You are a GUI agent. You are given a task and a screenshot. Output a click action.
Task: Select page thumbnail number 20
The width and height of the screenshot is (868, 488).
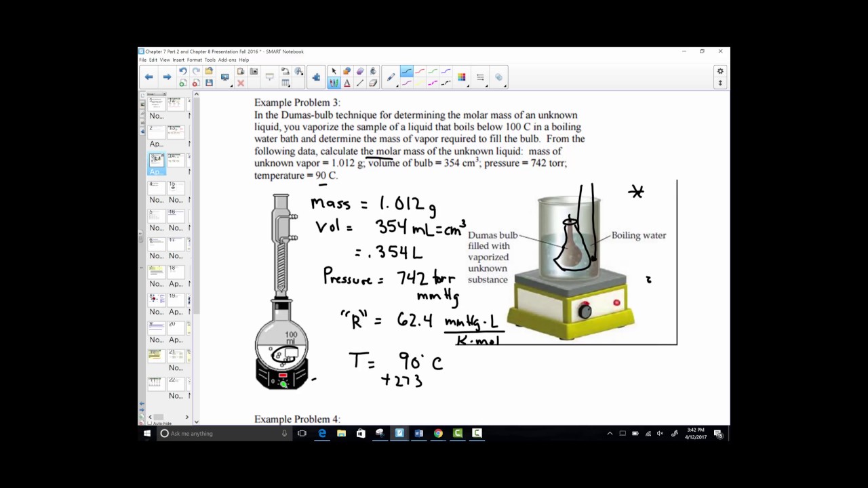click(176, 327)
